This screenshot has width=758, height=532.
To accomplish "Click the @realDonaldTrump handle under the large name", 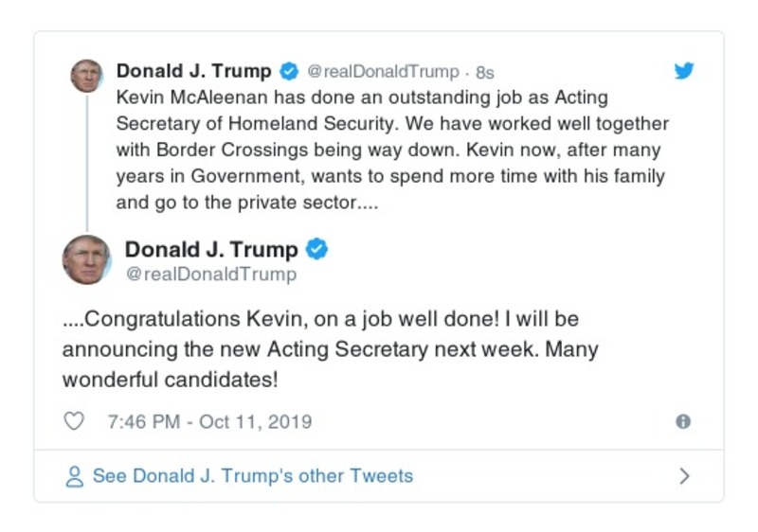I will 210,275.
